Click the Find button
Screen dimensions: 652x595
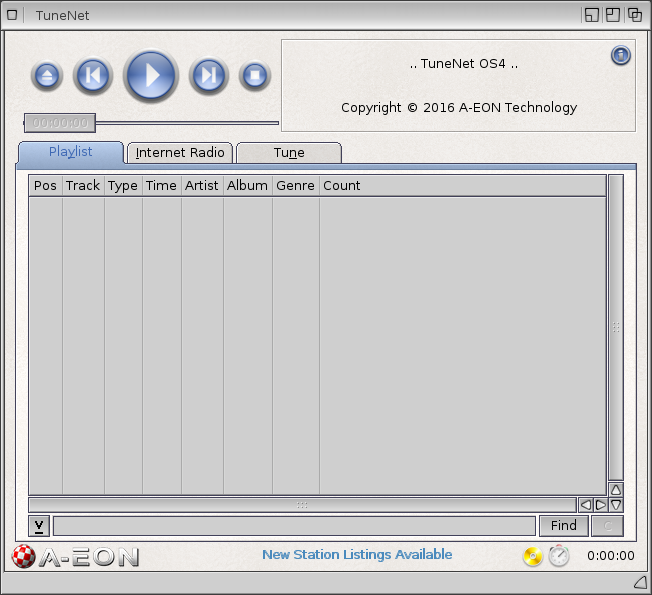564,526
